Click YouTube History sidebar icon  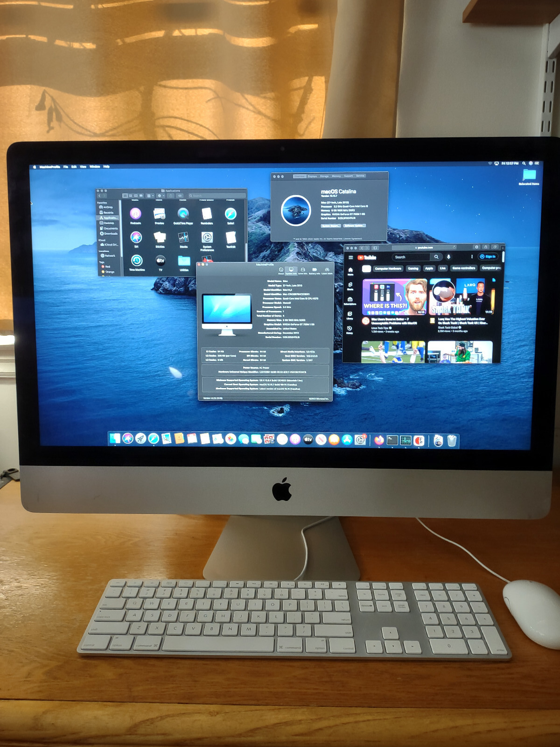point(350,330)
